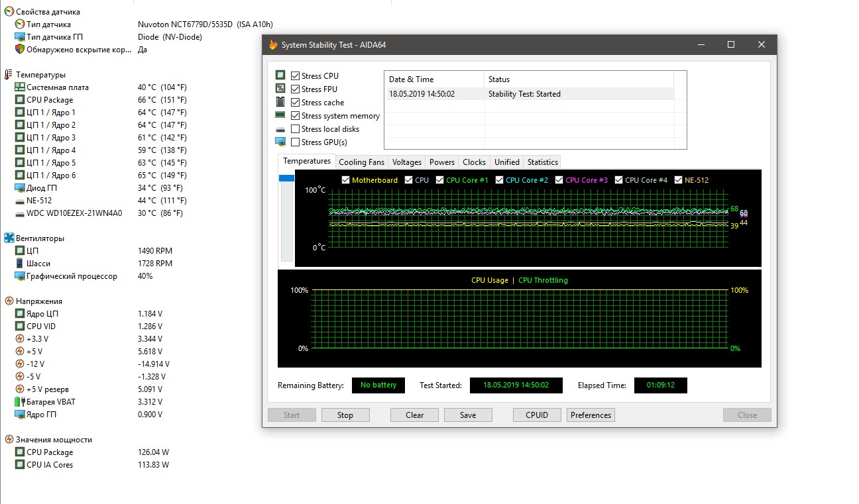Click the thermometer icon beside Температуры
Image resolution: width=859 pixels, height=504 pixels.
click(x=9, y=75)
